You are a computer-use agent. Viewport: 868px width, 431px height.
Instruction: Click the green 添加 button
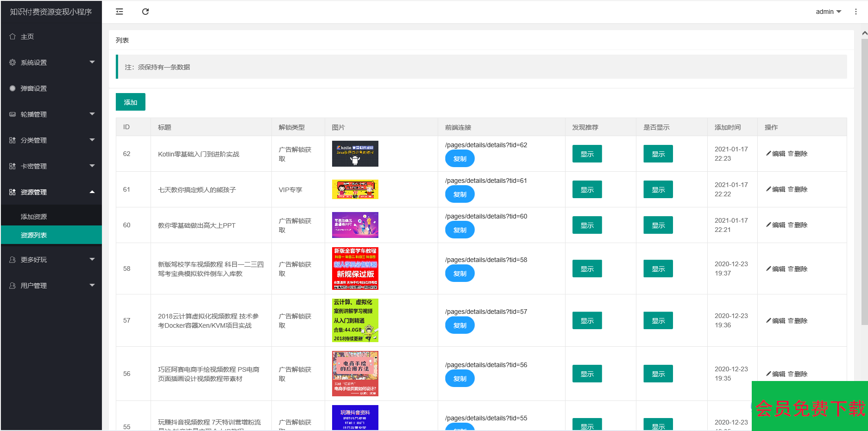pyautogui.click(x=130, y=102)
